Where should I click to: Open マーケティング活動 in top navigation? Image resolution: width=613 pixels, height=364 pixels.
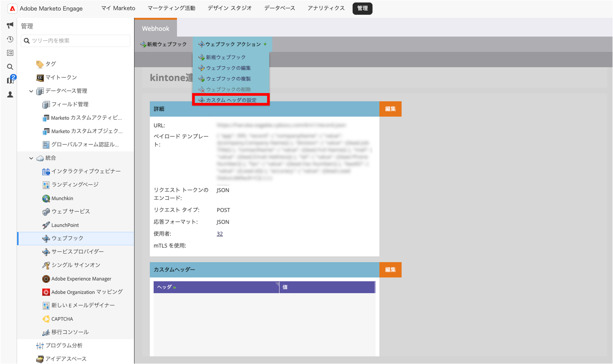coord(171,8)
